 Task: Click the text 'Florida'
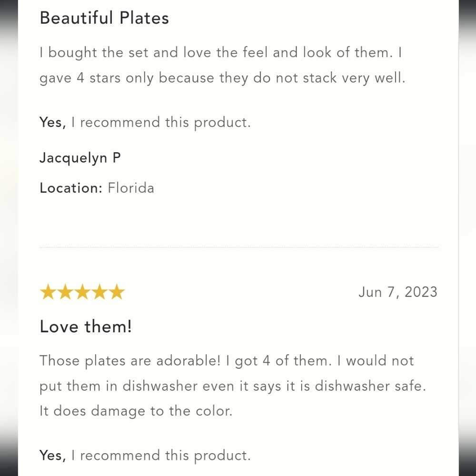(x=131, y=188)
